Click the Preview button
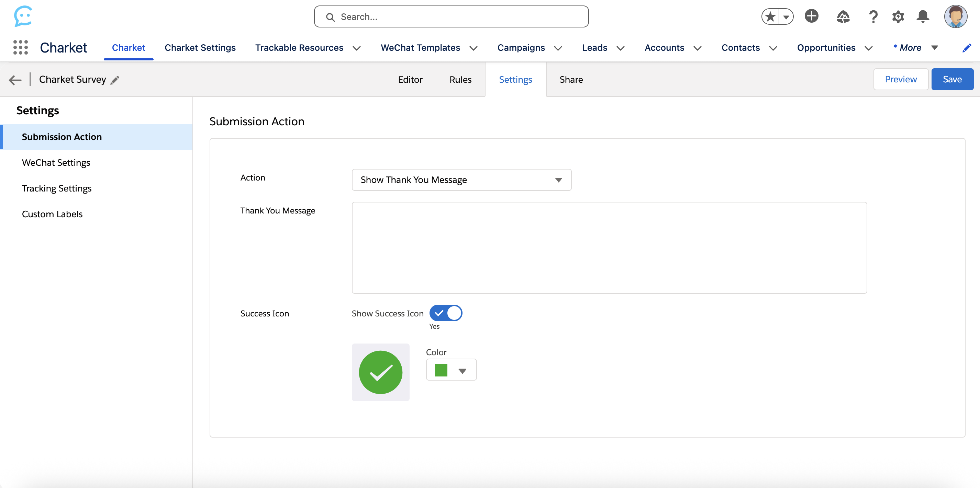Viewport: 980px width, 488px height. pyautogui.click(x=901, y=79)
